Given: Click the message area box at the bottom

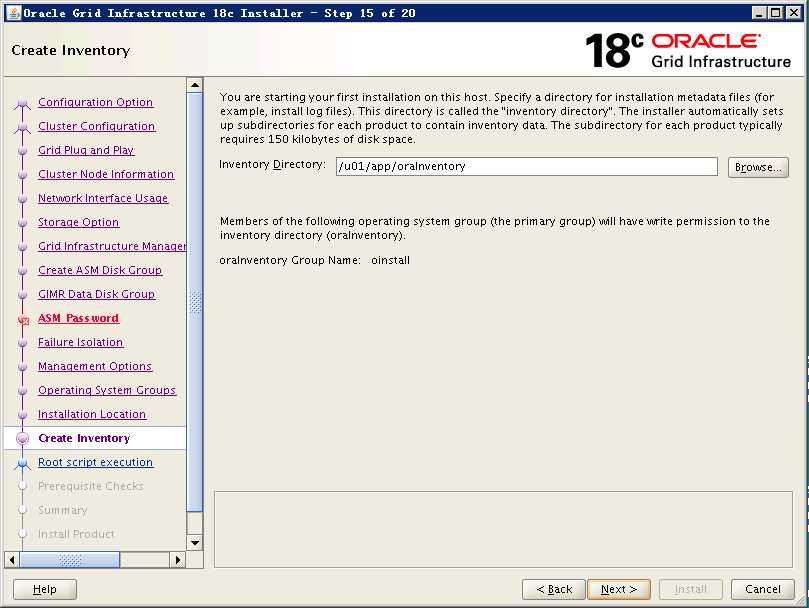Looking at the screenshot, I should coord(503,530).
